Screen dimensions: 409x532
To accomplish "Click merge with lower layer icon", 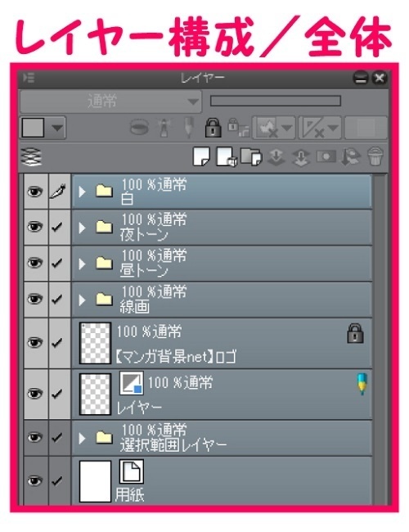I will tap(301, 158).
